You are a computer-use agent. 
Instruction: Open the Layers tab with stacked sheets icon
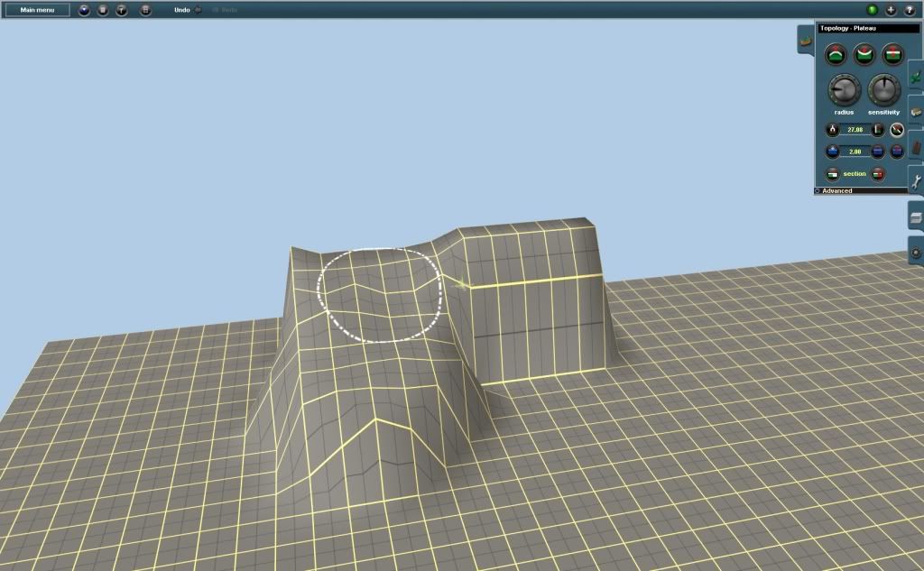(x=916, y=217)
